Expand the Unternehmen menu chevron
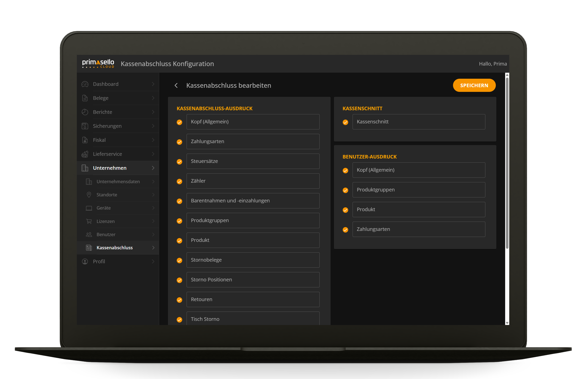The image size is (588, 379). 153,168
